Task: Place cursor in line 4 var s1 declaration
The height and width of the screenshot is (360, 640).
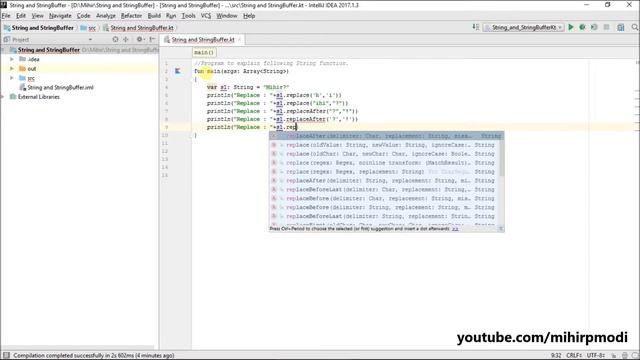Action: point(248,87)
